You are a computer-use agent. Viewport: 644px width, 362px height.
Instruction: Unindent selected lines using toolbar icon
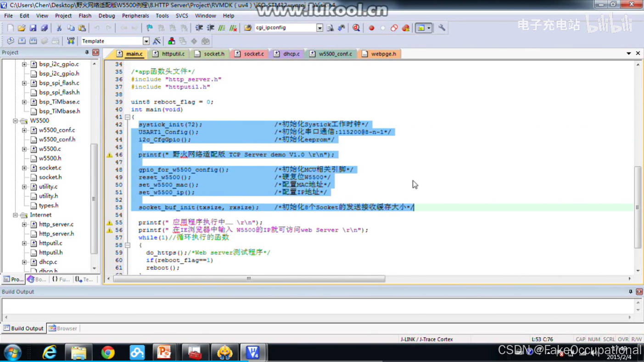211,28
